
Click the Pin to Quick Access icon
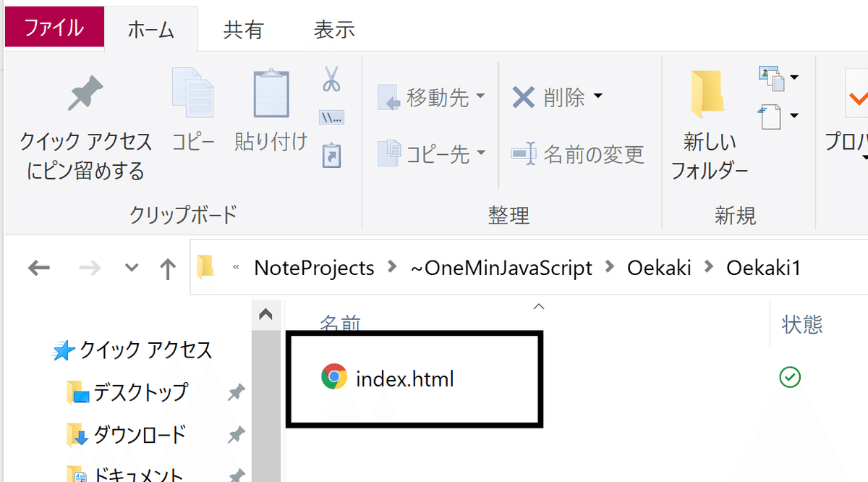pyautogui.click(x=85, y=94)
